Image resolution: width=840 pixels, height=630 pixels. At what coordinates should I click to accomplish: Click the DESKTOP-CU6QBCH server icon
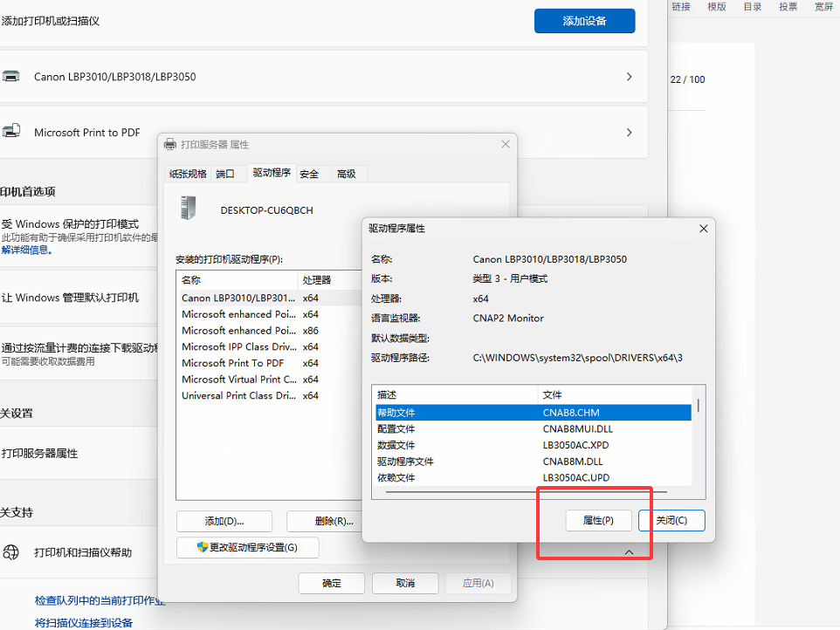pos(188,208)
